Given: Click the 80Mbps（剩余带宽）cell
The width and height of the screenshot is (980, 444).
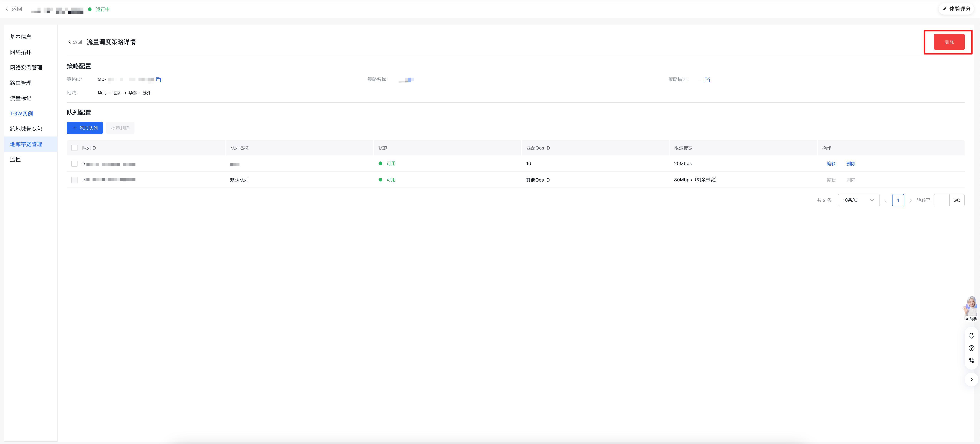Looking at the screenshot, I should pyautogui.click(x=695, y=180).
